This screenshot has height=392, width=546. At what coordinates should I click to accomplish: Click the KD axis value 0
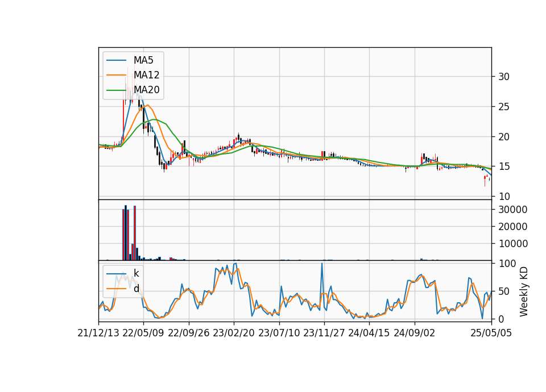pos(502,319)
